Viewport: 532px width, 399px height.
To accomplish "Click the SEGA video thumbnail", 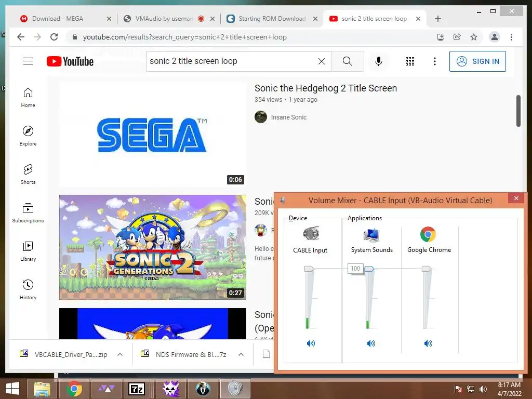I will point(153,134).
